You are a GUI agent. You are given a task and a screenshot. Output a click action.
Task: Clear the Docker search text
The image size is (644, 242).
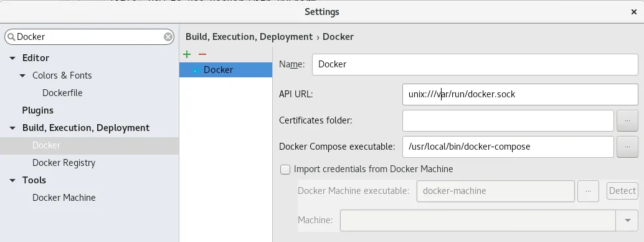tap(168, 37)
